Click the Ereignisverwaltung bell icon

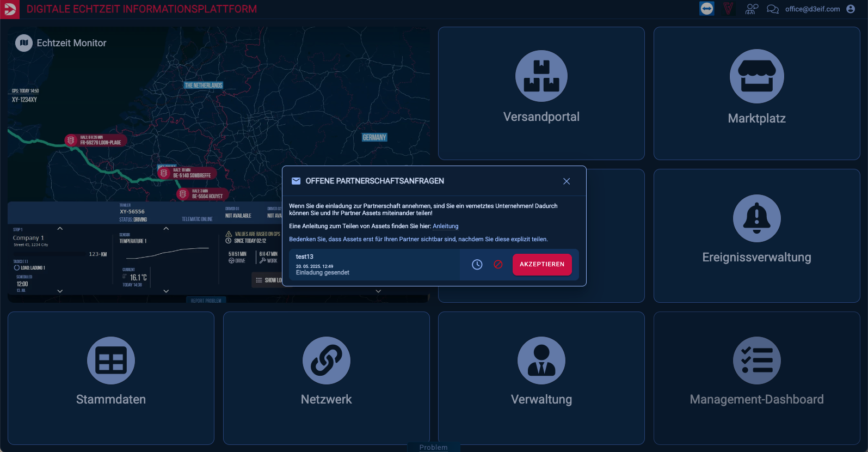756,218
